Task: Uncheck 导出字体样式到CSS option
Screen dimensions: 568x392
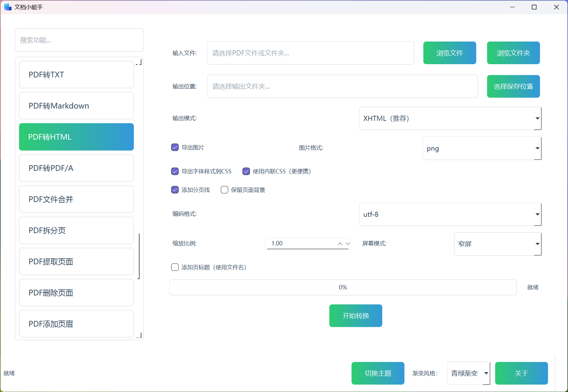Action: point(175,171)
